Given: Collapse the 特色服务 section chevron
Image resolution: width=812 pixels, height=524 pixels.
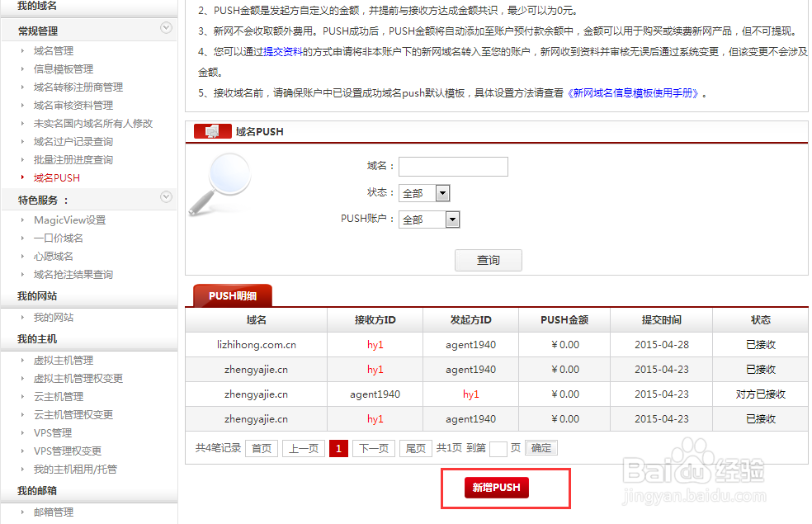Looking at the screenshot, I should coord(166,196).
